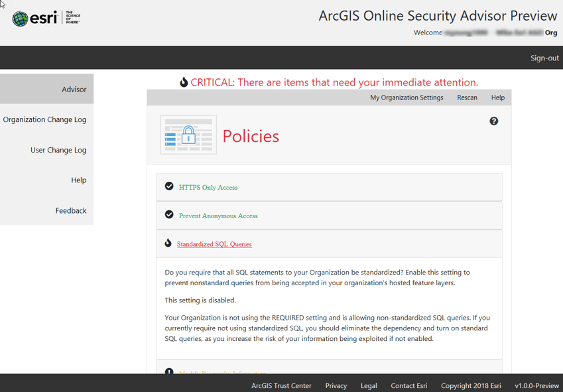The width and height of the screenshot is (563, 392).
Task: Click the flame icon in the CRITICAL banner
Action: [184, 82]
